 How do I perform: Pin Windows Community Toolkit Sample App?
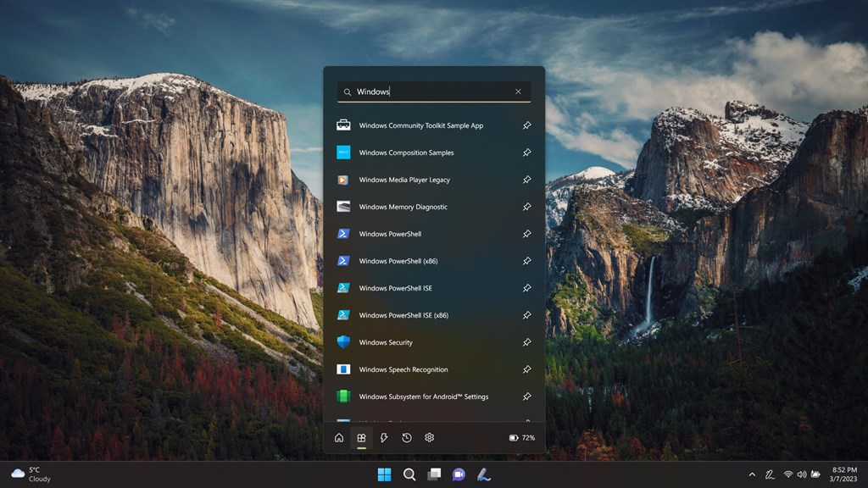coord(527,125)
